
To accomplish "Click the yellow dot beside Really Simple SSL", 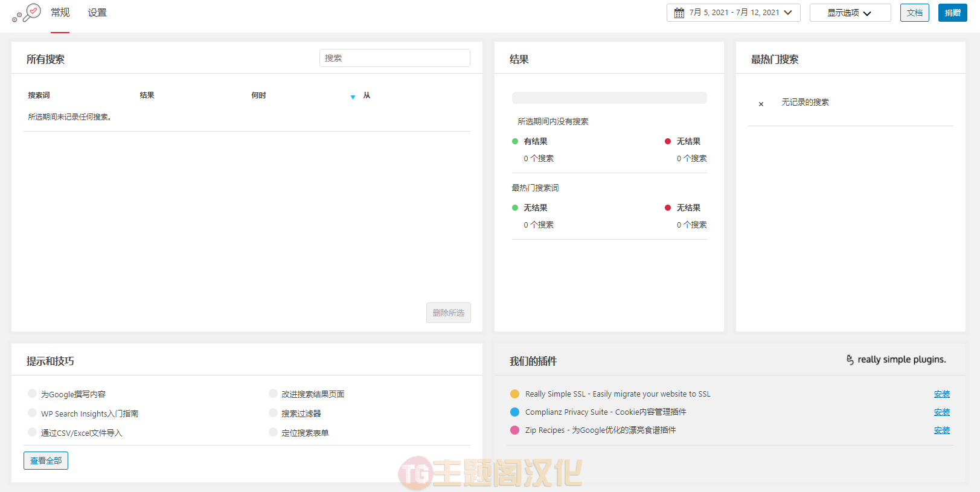I will pos(515,394).
